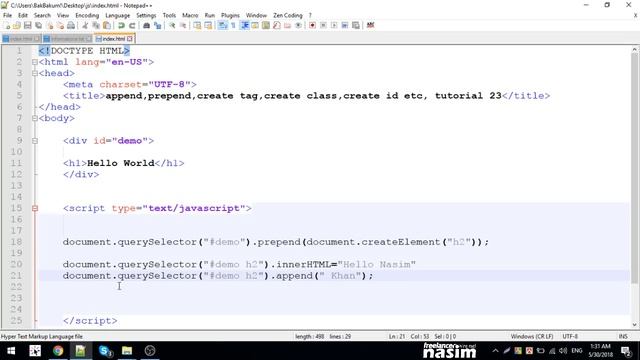Image resolution: width=640 pixels, height=360 pixels.
Task: Open the Encoding menu
Action: coord(87,15)
